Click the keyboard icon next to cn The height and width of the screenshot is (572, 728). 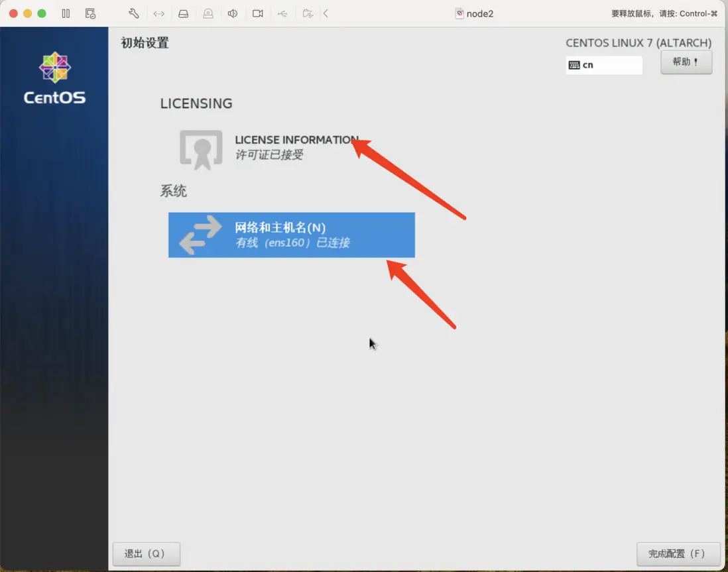[574, 65]
